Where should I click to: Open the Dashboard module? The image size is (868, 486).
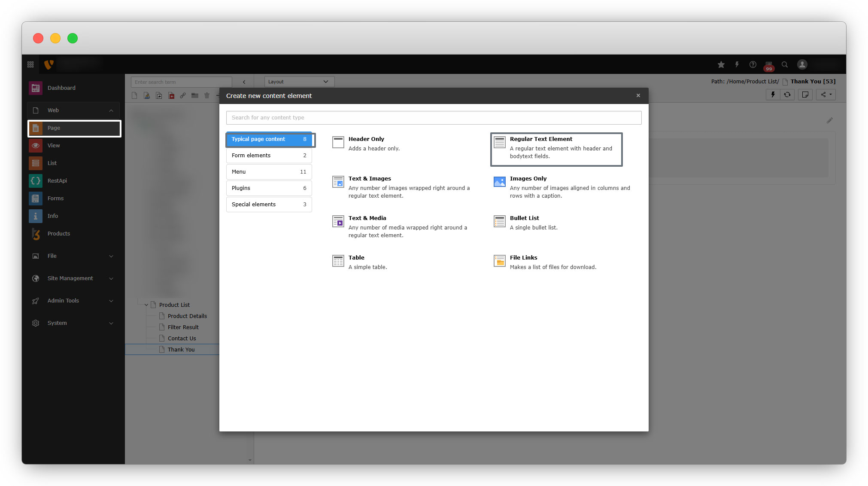(x=61, y=88)
